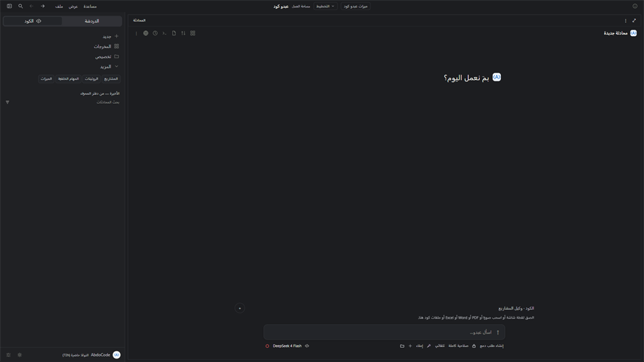Click the red circle indicator near DeepSeek

tap(267, 346)
